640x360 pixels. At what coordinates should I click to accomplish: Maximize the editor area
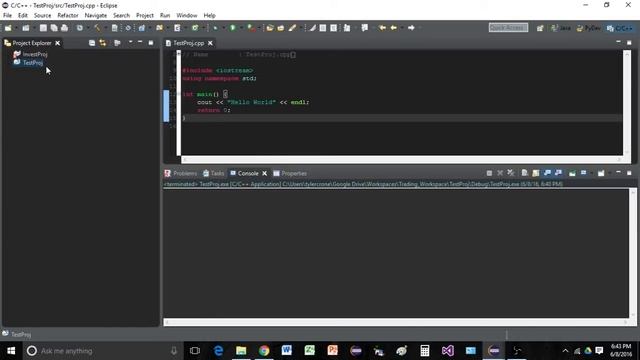(x=629, y=42)
